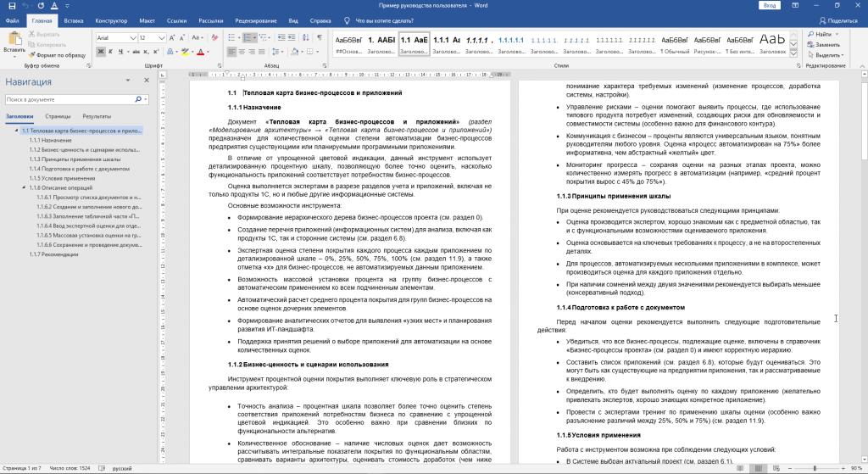Justify the paragraph text
Image resolution: width=868 pixels, height=474 pixels.
point(262,52)
